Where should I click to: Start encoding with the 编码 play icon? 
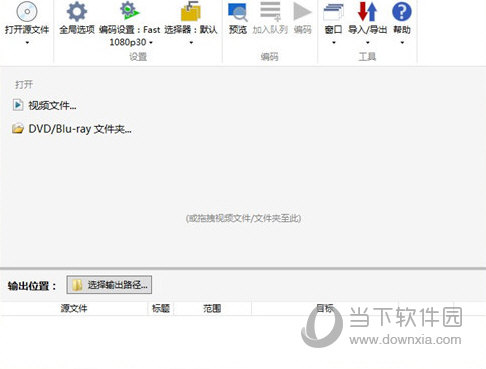(x=302, y=11)
